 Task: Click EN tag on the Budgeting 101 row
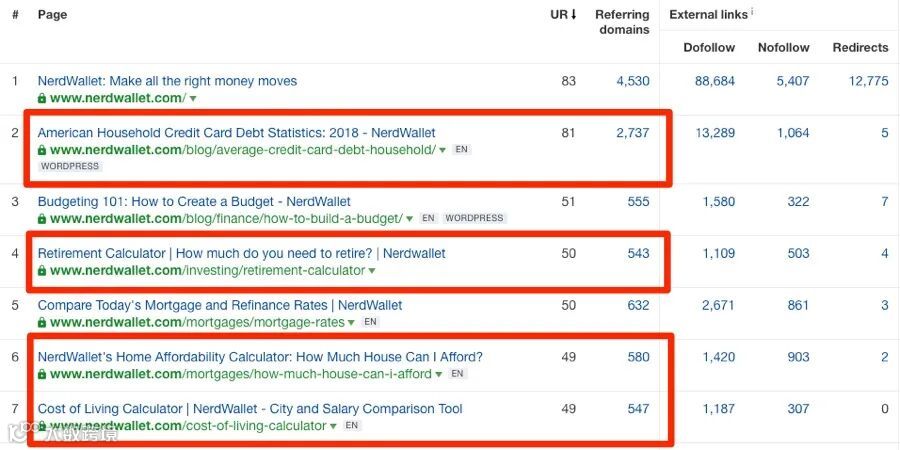[x=428, y=218]
